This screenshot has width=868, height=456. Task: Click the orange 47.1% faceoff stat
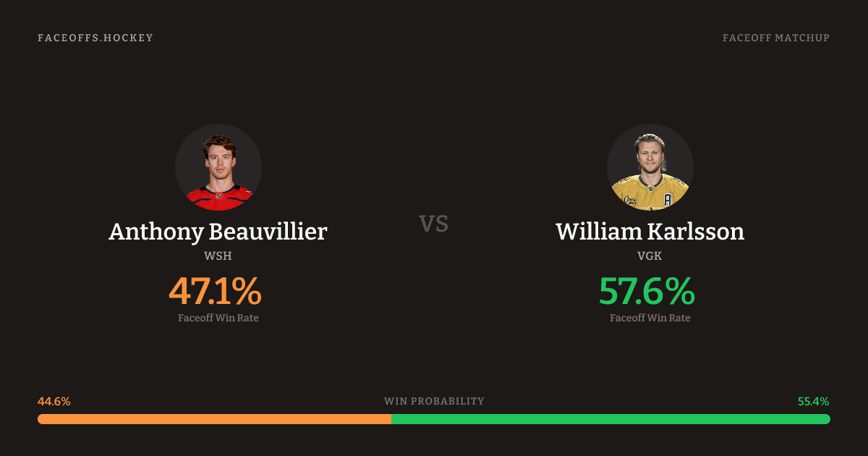pyautogui.click(x=215, y=291)
